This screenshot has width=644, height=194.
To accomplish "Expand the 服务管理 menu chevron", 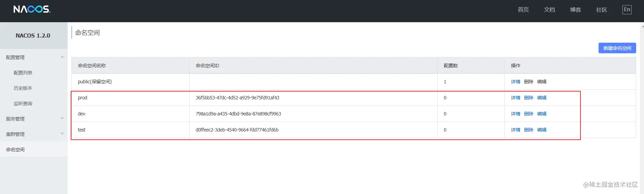I will click(62, 118).
